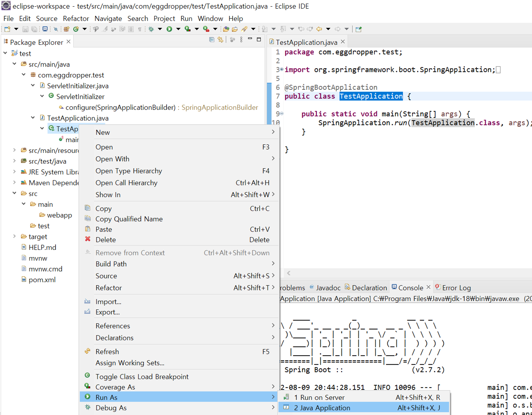Open dropdown next to Debug bug icon
This screenshot has width=532, height=415.
tap(160, 29)
